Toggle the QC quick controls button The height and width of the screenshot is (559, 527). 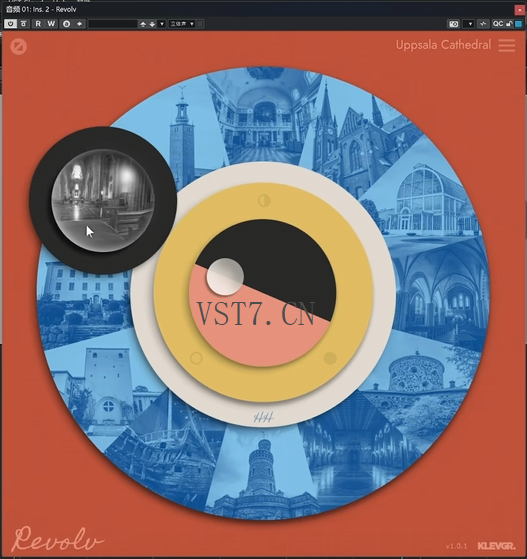497,24
